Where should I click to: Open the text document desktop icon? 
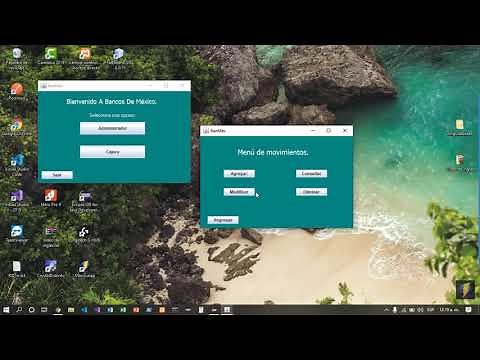(17, 267)
